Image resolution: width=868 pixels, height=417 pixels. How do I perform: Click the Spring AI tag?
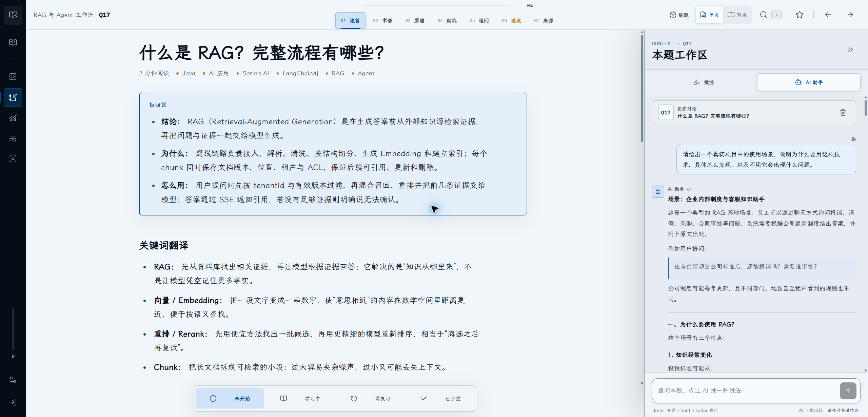pyautogui.click(x=256, y=73)
